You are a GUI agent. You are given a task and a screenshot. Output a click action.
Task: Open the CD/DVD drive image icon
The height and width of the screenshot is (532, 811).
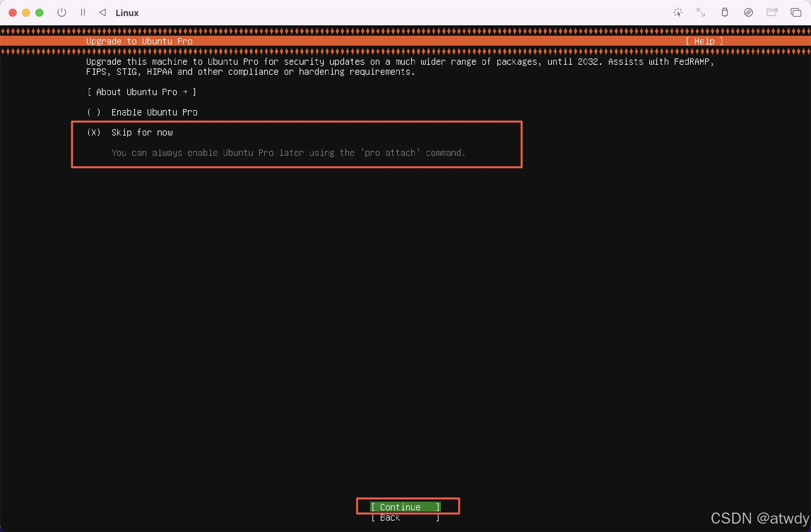pyautogui.click(x=748, y=13)
